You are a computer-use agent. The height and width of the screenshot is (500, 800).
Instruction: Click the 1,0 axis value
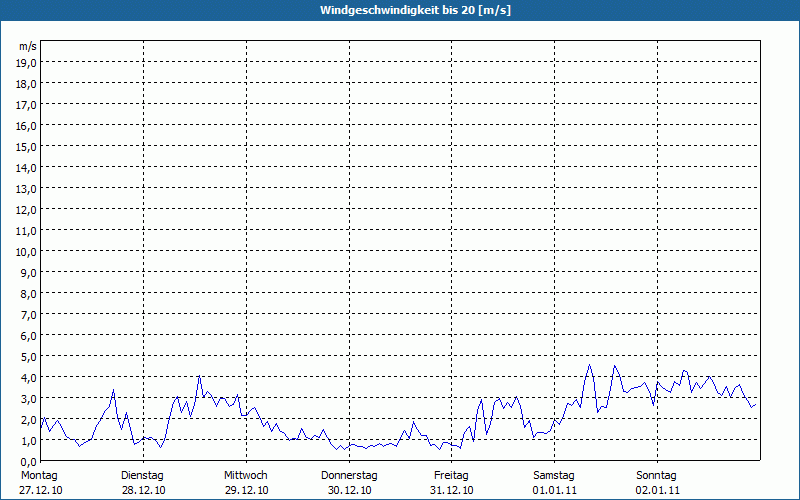(x=30, y=441)
